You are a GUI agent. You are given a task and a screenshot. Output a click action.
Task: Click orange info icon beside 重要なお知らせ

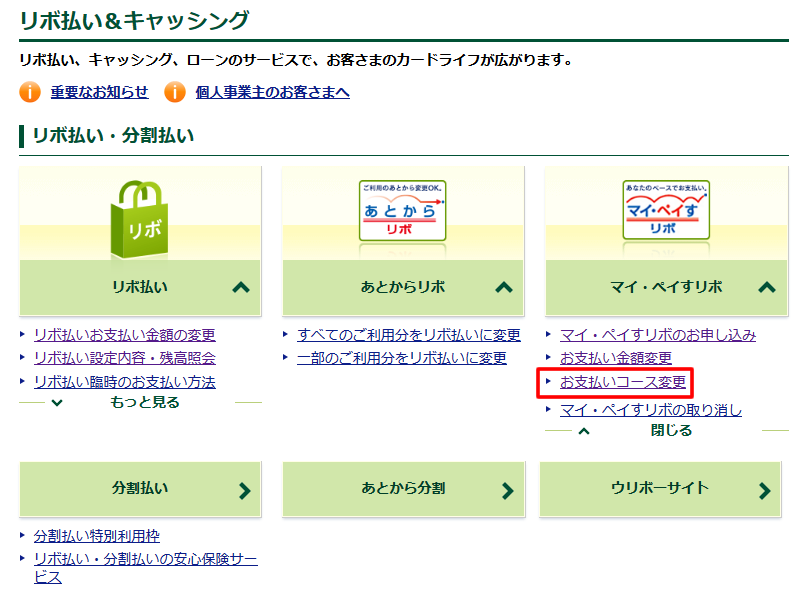coord(30,92)
